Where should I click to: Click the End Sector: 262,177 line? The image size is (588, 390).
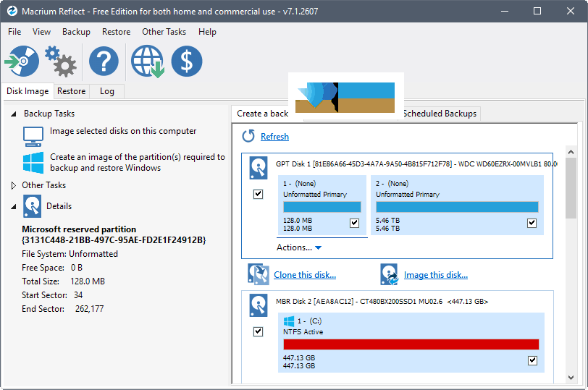[x=62, y=309]
